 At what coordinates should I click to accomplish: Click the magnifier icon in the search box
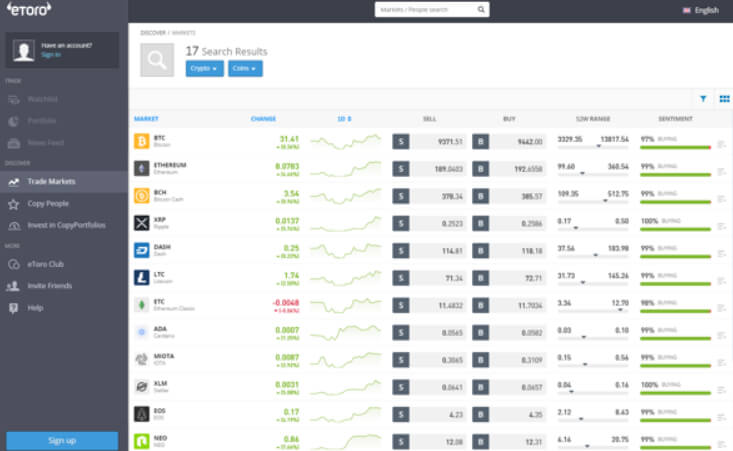pyautogui.click(x=481, y=9)
